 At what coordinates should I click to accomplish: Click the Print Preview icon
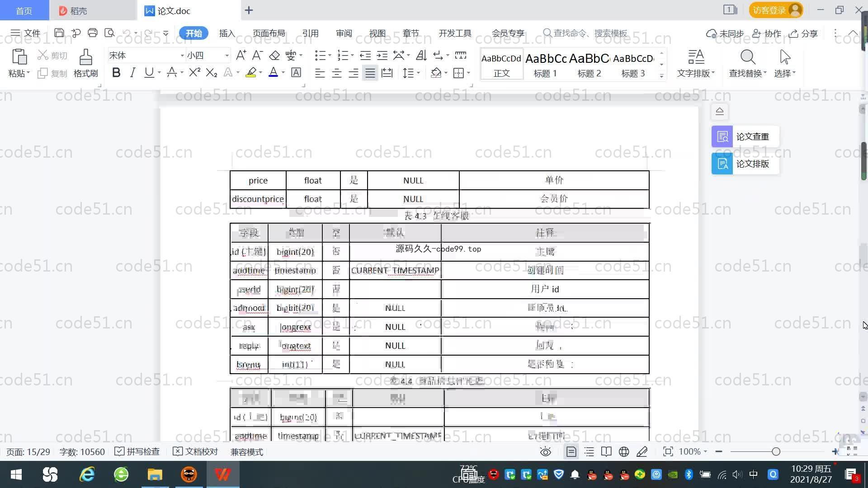(x=109, y=33)
